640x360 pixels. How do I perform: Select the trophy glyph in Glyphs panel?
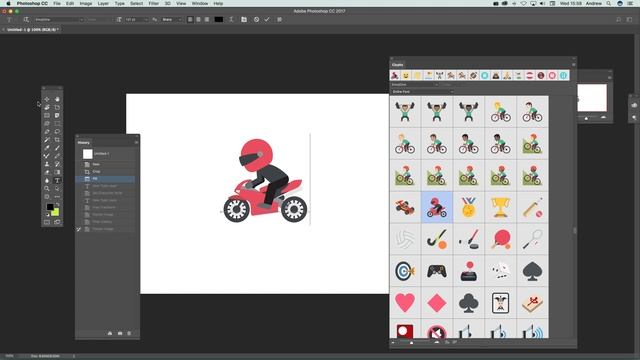click(500, 207)
